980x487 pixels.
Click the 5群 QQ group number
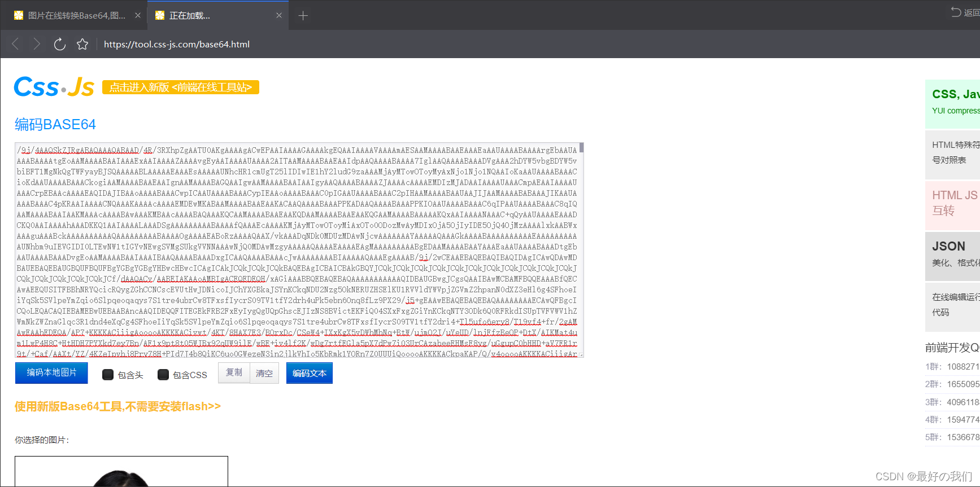point(963,437)
